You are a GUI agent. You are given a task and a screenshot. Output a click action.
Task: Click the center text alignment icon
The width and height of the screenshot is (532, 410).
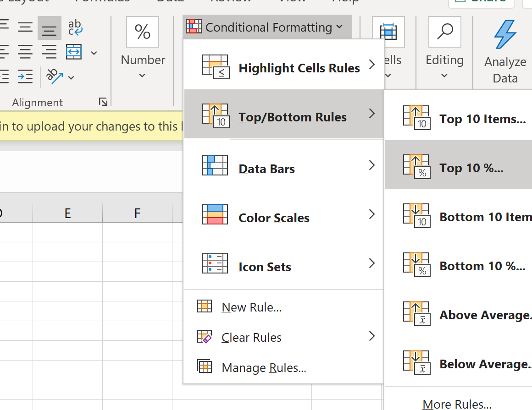tap(25, 52)
